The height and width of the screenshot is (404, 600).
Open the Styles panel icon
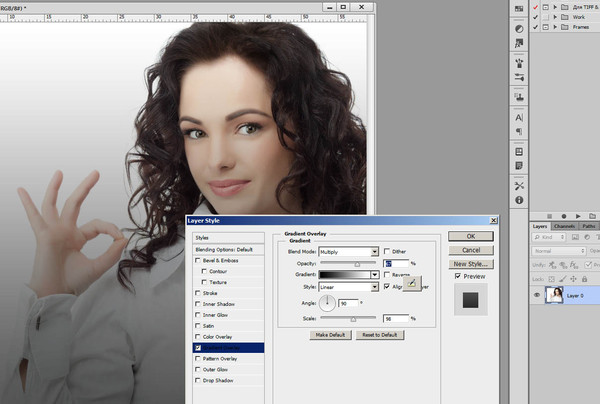tap(519, 44)
